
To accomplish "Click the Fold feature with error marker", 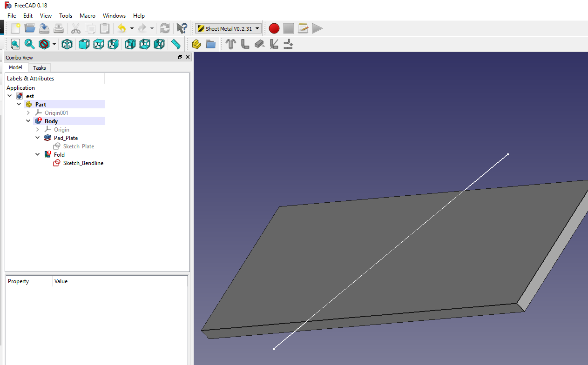I will coord(59,154).
